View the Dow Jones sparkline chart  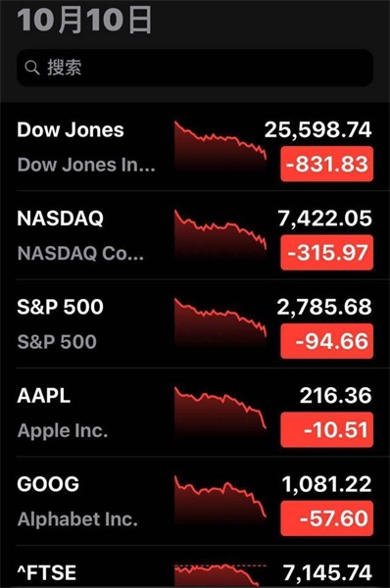point(220,147)
